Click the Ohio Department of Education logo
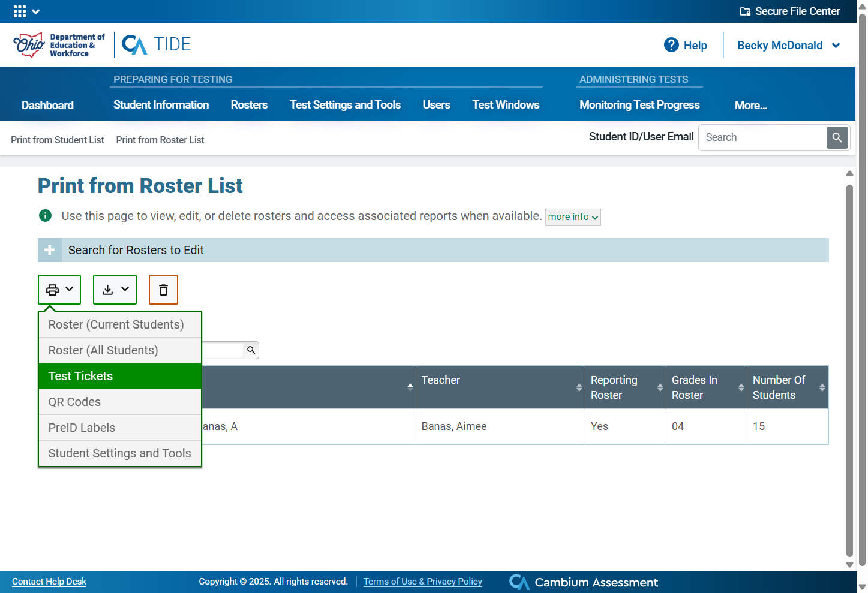Image resolution: width=868 pixels, height=593 pixels. (x=59, y=45)
